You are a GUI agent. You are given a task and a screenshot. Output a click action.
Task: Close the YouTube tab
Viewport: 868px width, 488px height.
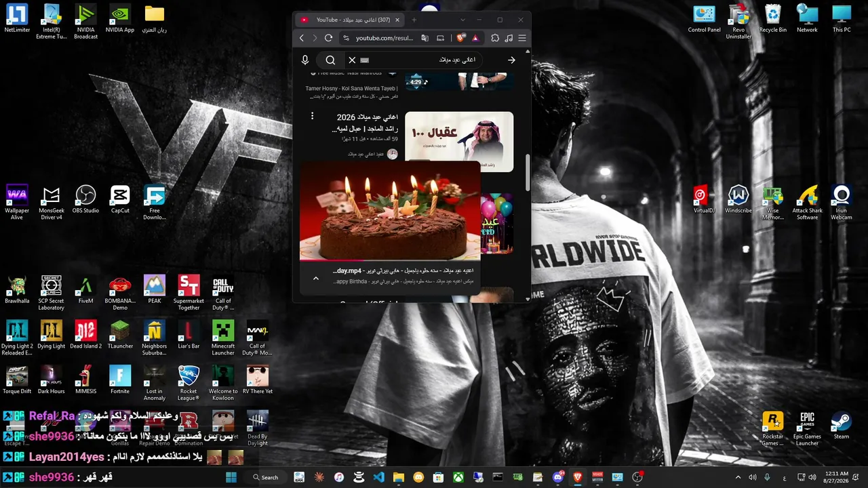397,20
